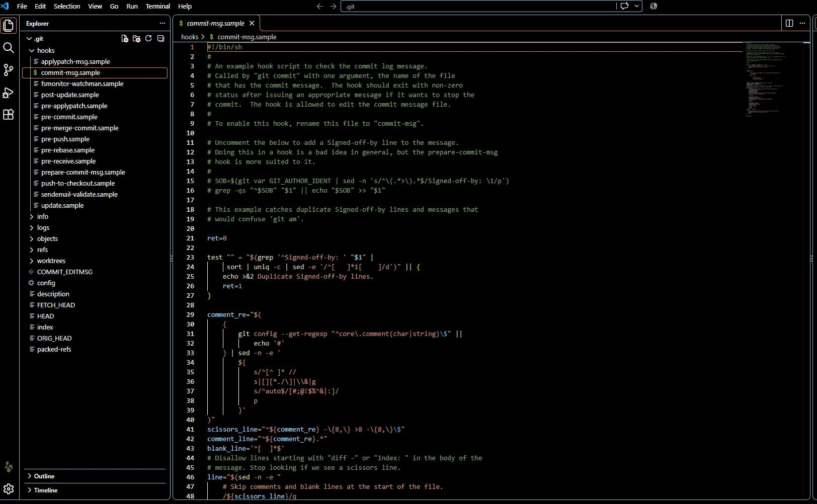Go back in navigation history
Image resolution: width=817 pixels, height=504 pixels.
tap(320, 6)
